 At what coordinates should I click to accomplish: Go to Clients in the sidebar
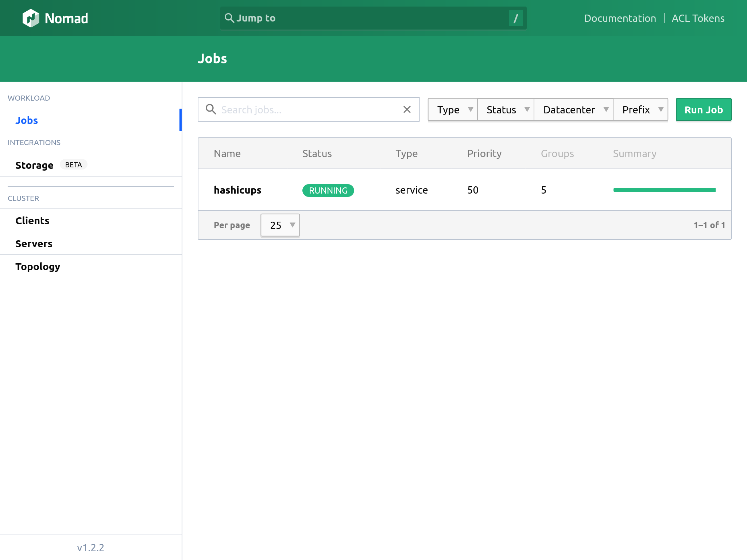coord(32,221)
